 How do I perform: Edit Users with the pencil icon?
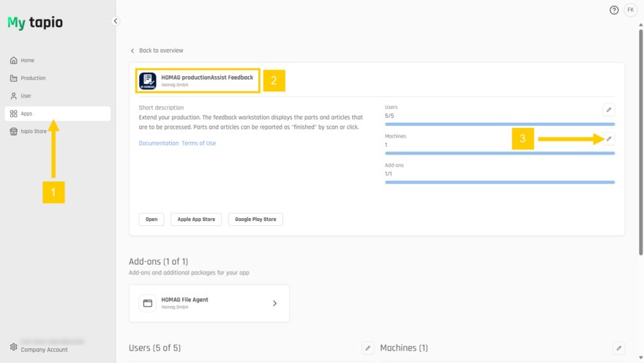(x=609, y=110)
